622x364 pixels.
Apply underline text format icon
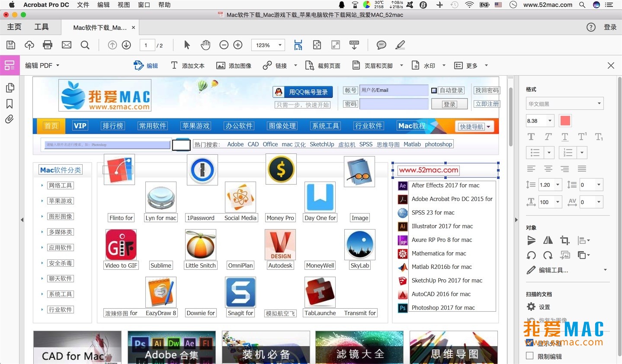(565, 137)
